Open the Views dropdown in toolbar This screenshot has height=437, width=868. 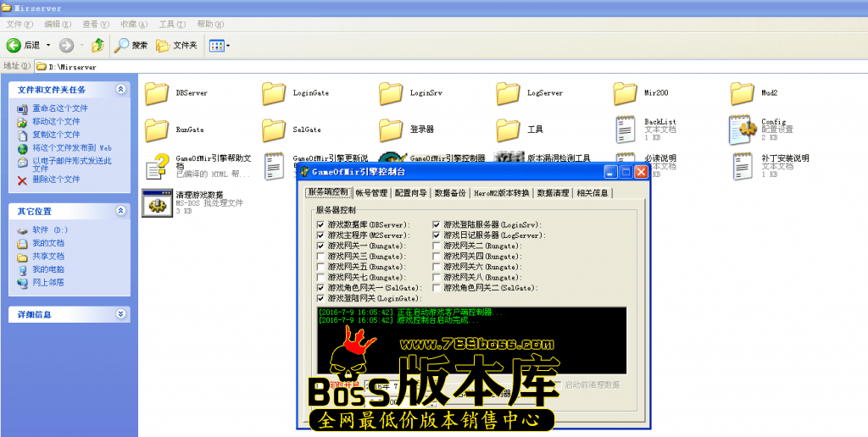coord(219,45)
